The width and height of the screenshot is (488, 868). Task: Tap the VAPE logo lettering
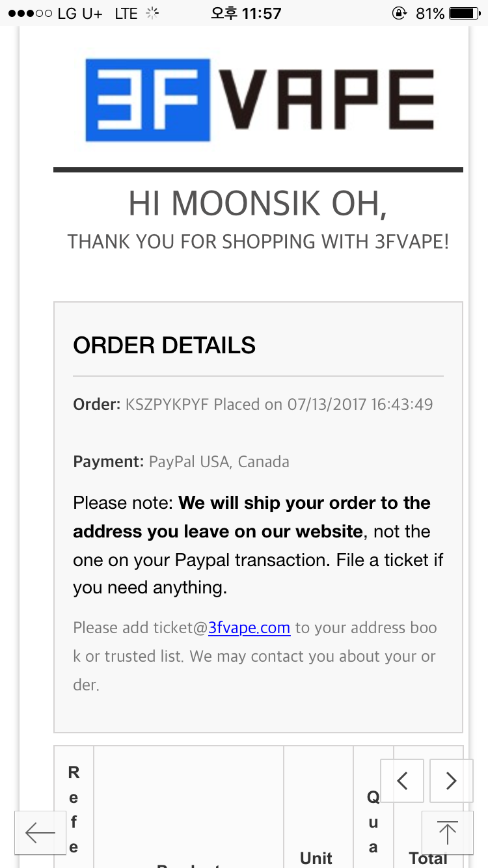click(x=323, y=100)
